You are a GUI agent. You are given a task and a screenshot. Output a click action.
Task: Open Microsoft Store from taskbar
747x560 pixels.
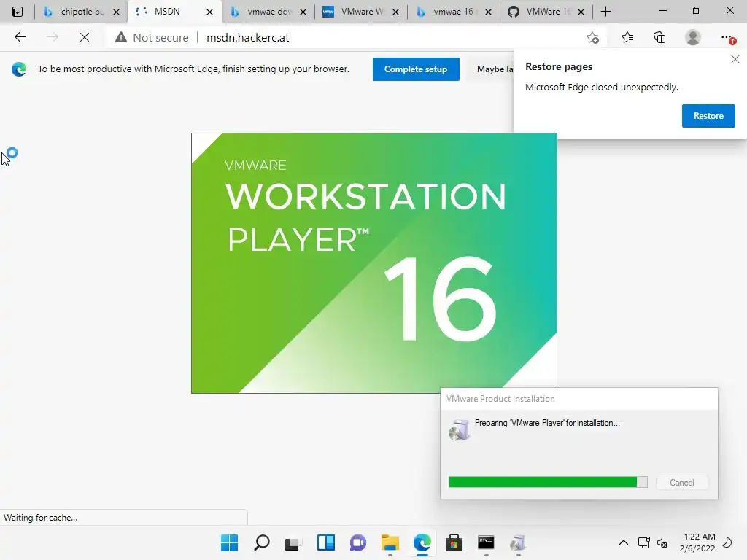click(x=454, y=542)
